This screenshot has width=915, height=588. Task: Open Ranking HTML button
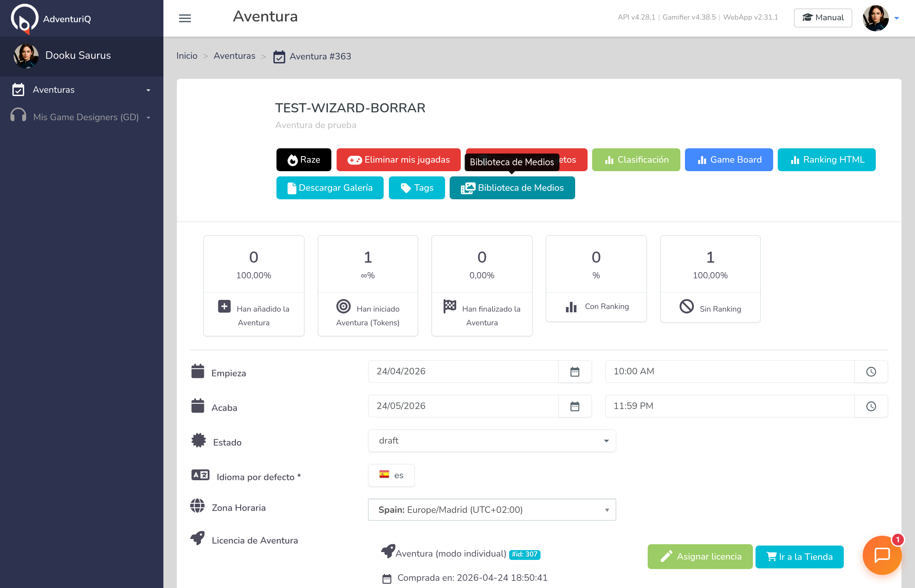pos(826,160)
